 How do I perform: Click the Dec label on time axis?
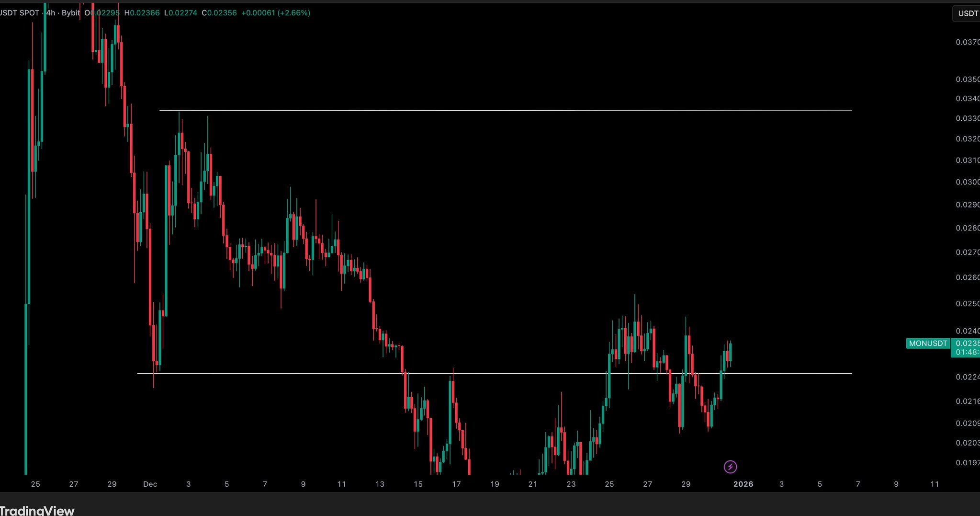(x=150, y=484)
